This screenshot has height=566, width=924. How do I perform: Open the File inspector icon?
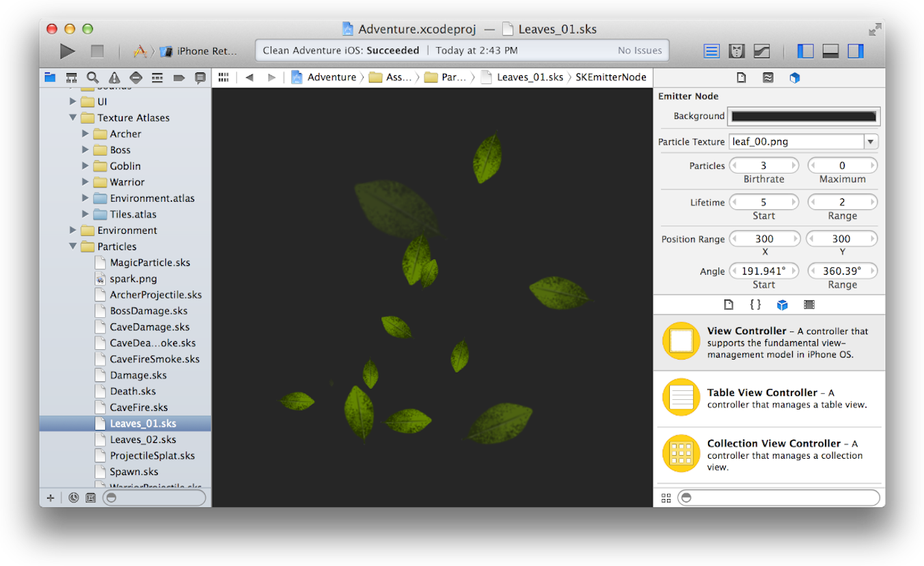[741, 77]
